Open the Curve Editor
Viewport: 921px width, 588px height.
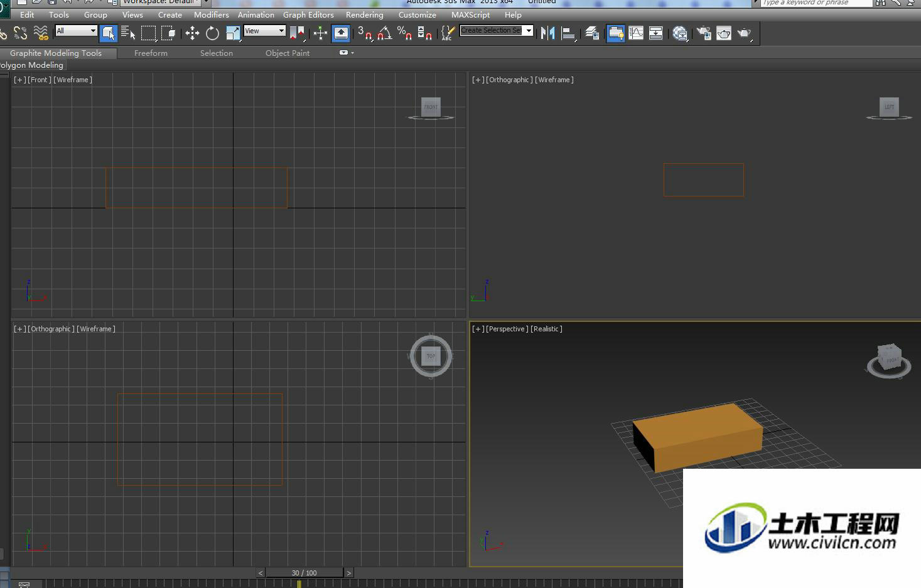coord(636,33)
